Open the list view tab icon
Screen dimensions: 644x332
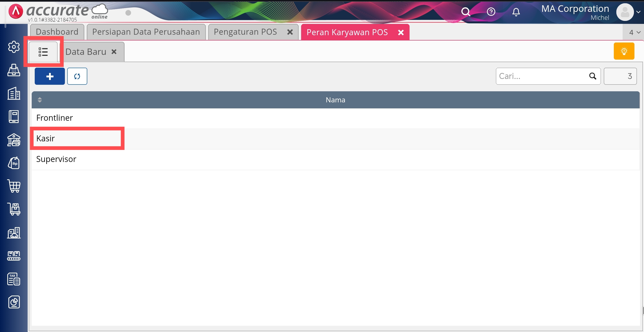click(x=43, y=52)
